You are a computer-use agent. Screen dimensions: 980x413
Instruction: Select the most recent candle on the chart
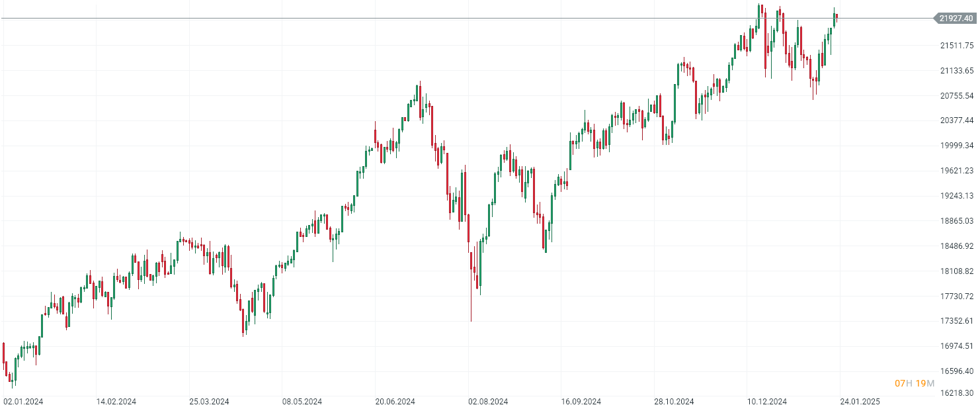pos(837,17)
